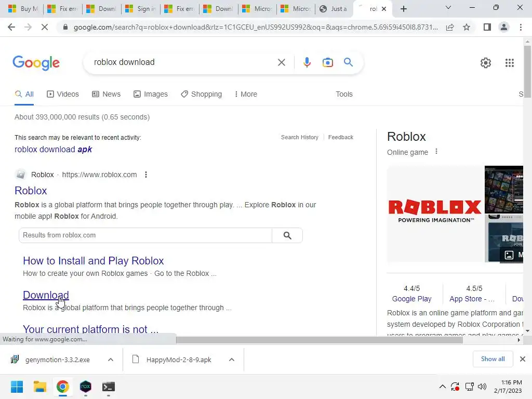
Task: Open Nox app from the taskbar
Action: (86, 387)
